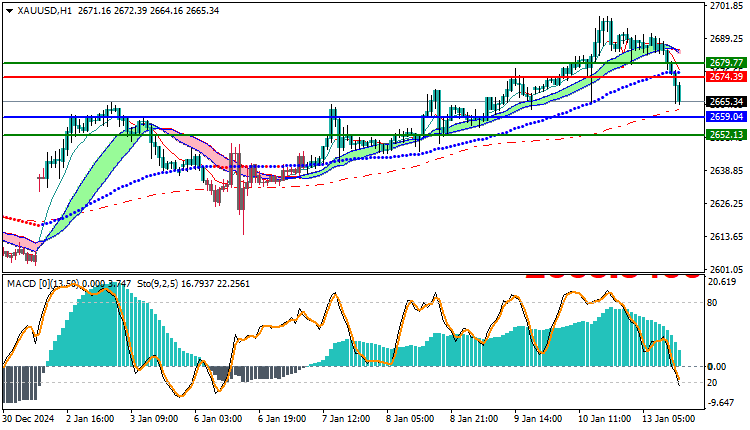Click the 2701.85 price scale value
The width and height of the screenshot is (750, 430).
click(x=726, y=6)
